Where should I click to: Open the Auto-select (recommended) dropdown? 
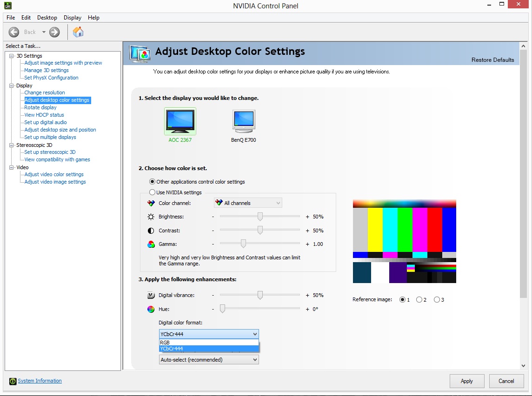click(x=209, y=360)
